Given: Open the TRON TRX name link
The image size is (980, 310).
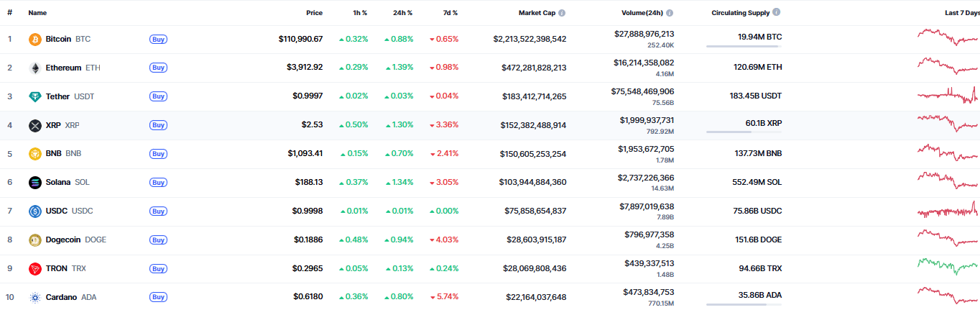Looking at the screenshot, I should (65, 269).
